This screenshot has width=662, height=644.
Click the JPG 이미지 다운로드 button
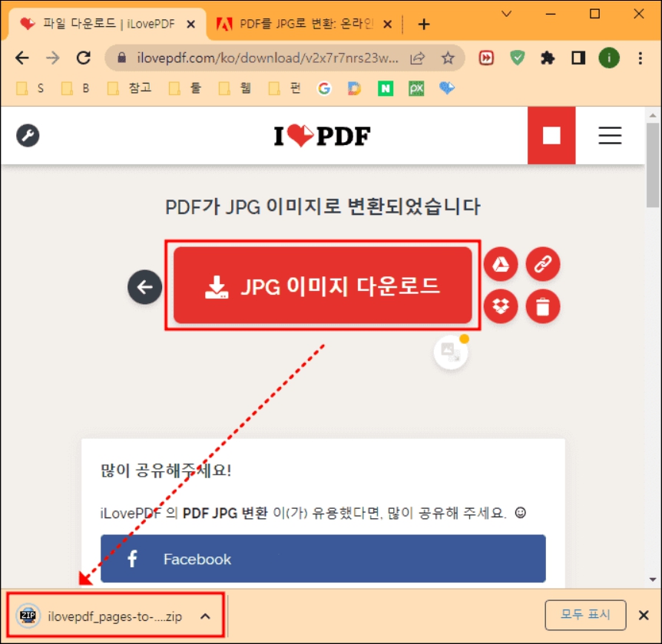[x=323, y=286]
